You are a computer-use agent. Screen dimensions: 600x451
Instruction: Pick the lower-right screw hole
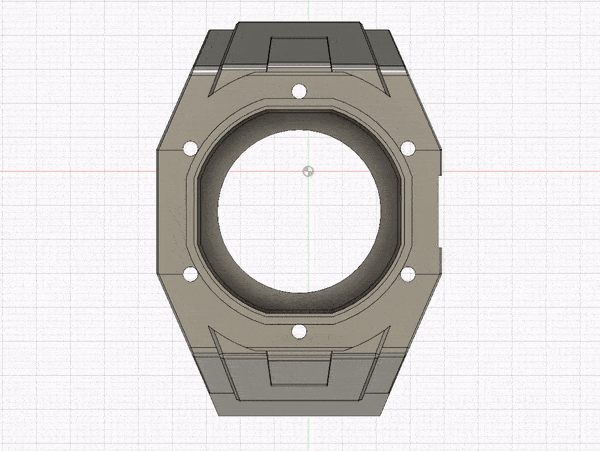point(407,274)
